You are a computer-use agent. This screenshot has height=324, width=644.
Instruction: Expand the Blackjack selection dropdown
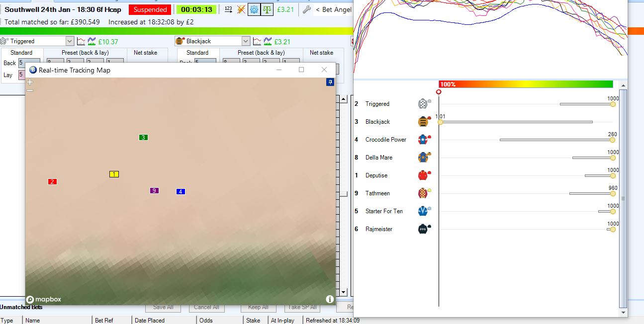[x=246, y=41]
